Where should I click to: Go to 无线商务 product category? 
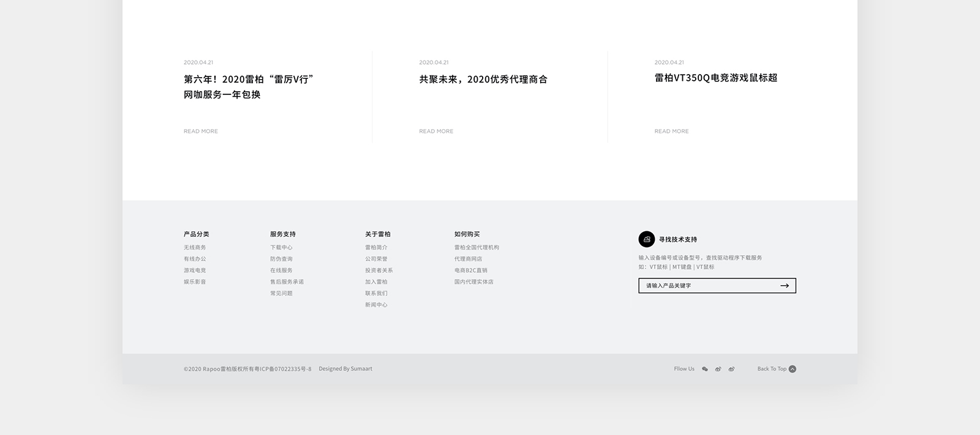click(195, 248)
